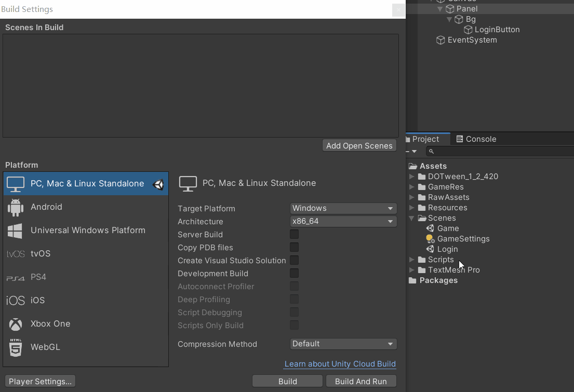Select the iOS platform icon
Viewport: 574px width, 392px height.
(16, 301)
